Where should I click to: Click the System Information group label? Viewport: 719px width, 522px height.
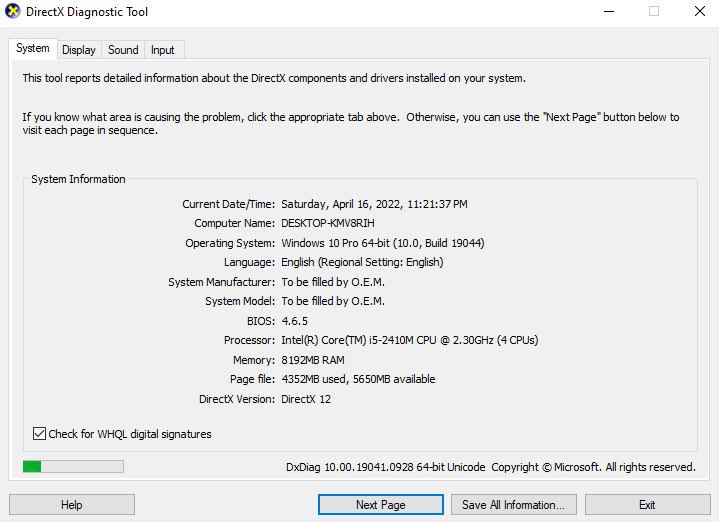[78, 179]
